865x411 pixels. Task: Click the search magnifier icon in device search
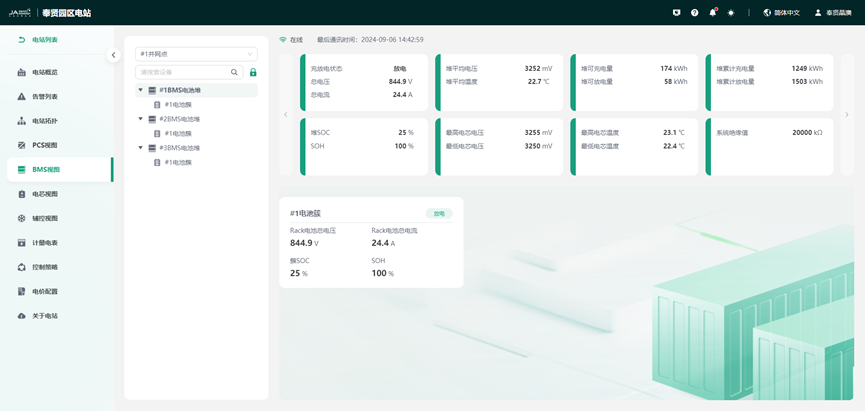(x=235, y=72)
